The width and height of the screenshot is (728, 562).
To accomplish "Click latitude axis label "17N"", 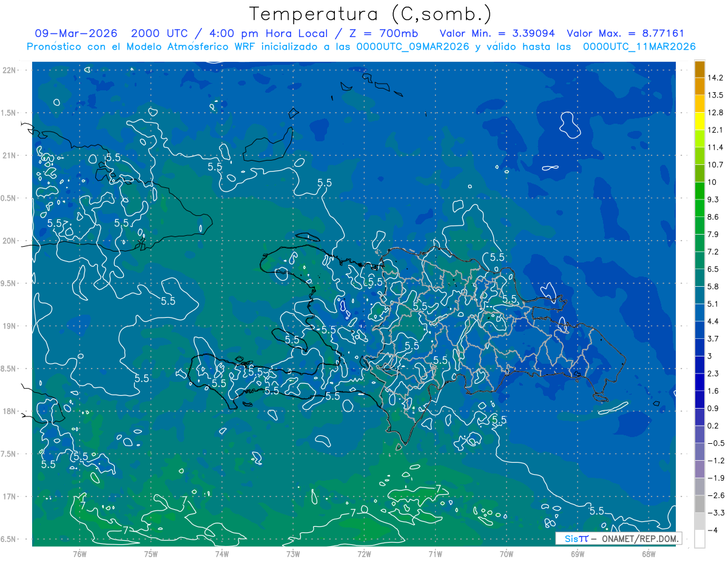I will (9, 497).
